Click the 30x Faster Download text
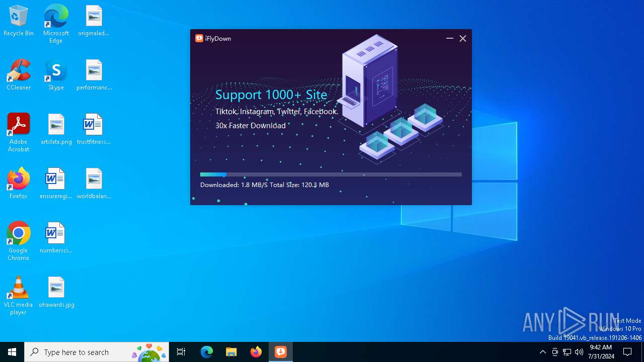 tap(251, 126)
